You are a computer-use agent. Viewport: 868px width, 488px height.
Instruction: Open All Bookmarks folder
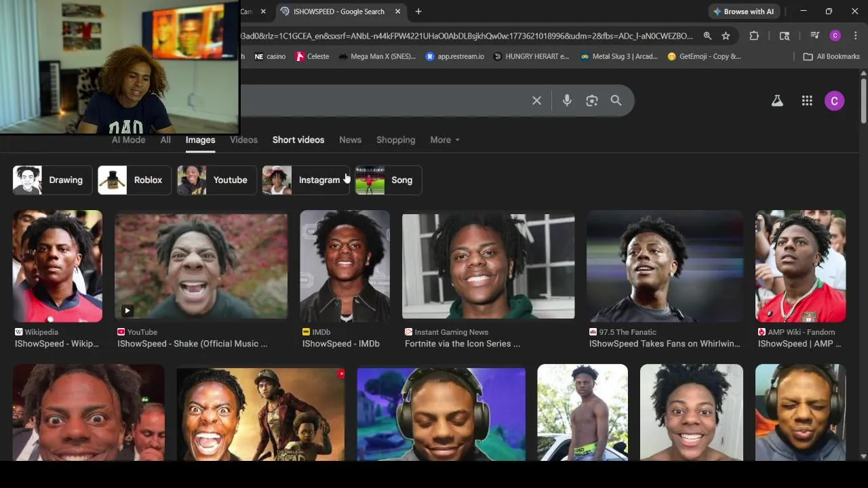(x=831, y=56)
